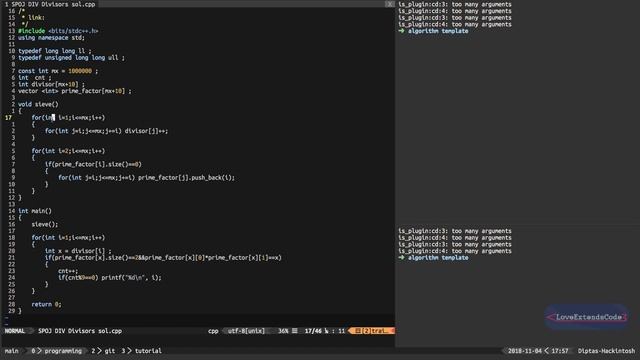Click the typedef long long ll line

55,51
